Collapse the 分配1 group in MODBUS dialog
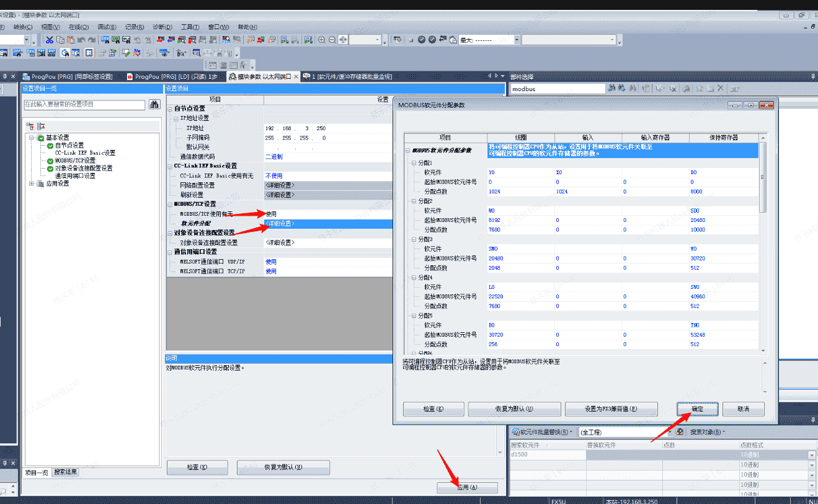The height and width of the screenshot is (504, 818). click(x=413, y=162)
